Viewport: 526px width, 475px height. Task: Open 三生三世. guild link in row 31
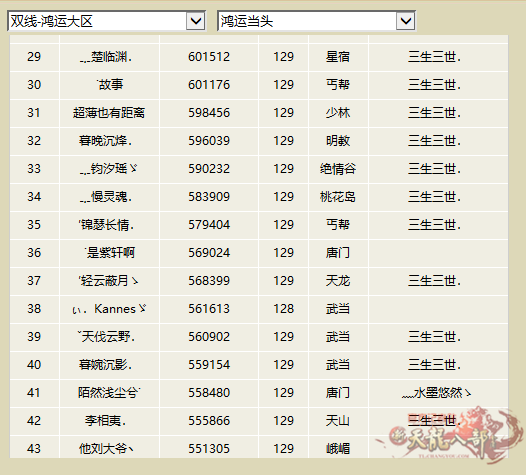pyautogui.click(x=434, y=113)
